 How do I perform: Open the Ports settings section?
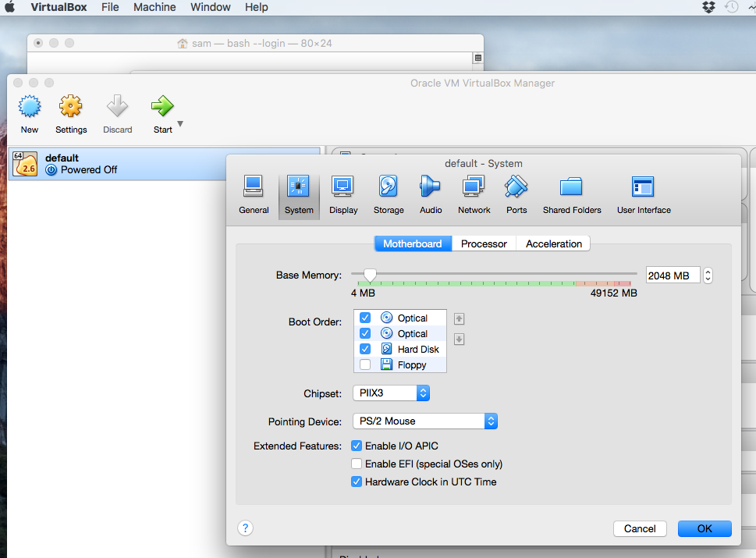(x=516, y=195)
